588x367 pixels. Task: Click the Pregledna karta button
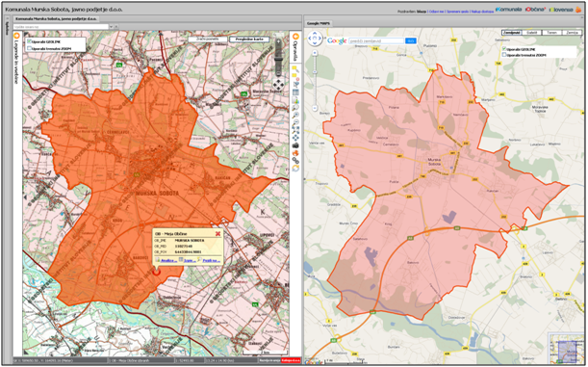click(249, 39)
